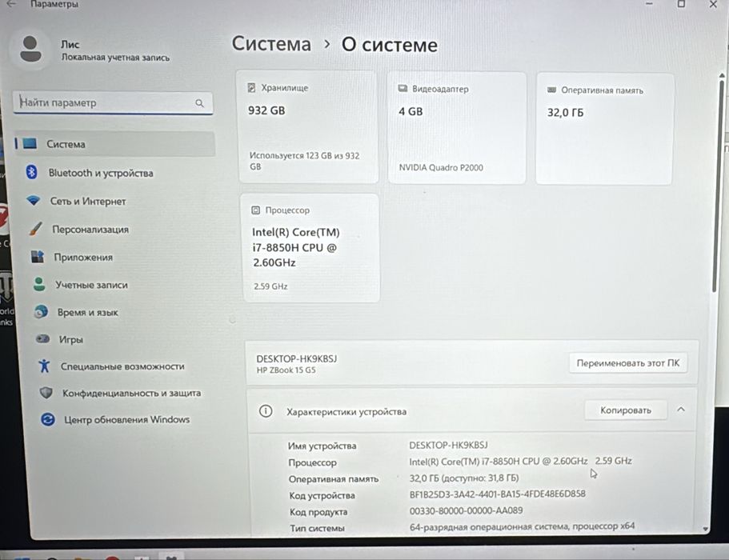Image resolution: width=729 pixels, height=560 pixels.
Task: Collapse Характеристики устройства section chevron
Action: click(x=681, y=410)
